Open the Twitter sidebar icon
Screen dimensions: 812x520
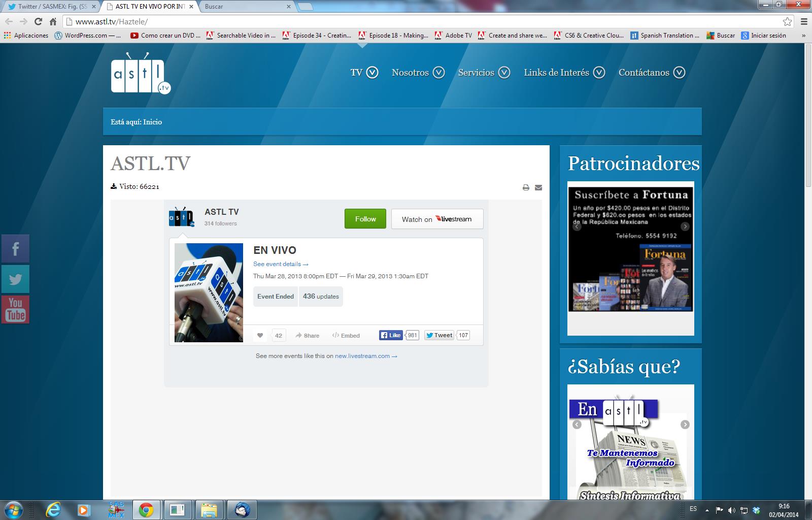(15, 279)
